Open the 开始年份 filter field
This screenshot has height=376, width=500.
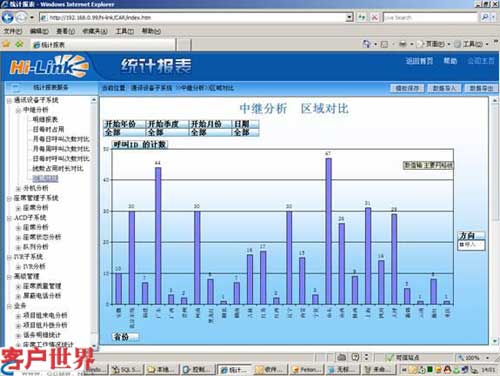click(124, 128)
